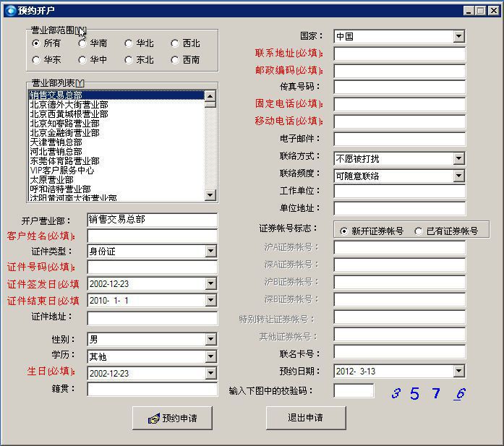The width and height of the screenshot is (504, 446).
Task: Click the 客户姓名 name input field
Action: pyautogui.click(x=153, y=236)
